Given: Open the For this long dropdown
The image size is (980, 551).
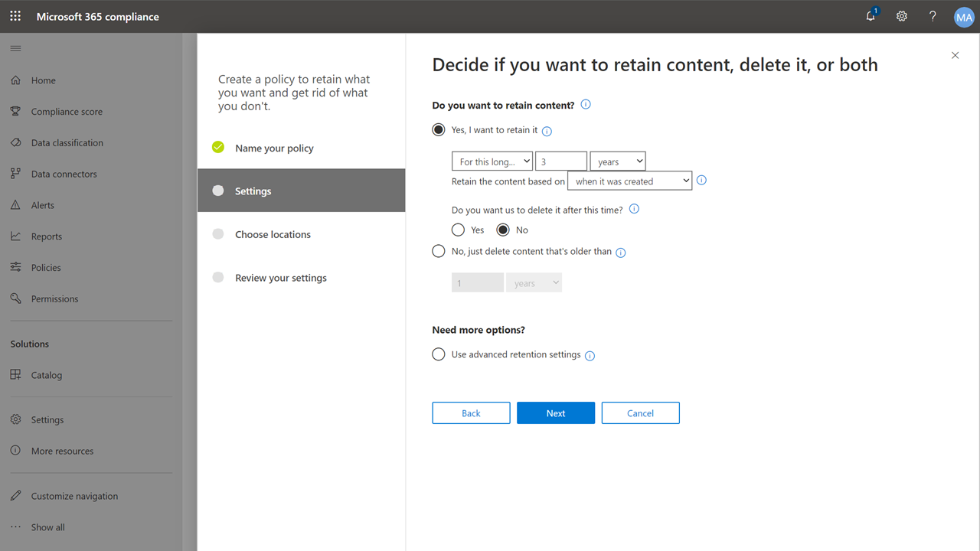Looking at the screenshot, I should click(492, 161).
